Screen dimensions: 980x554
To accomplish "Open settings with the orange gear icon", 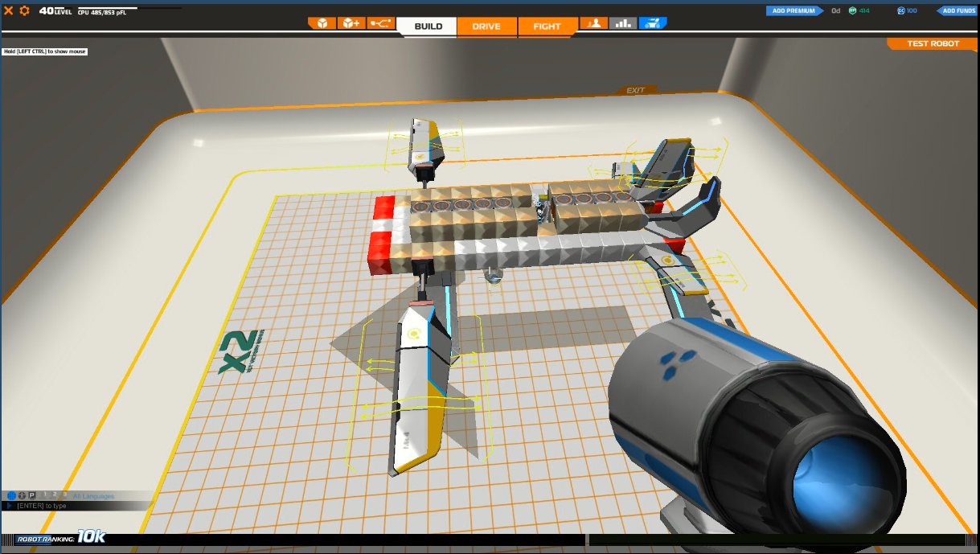I will [24, 10].
